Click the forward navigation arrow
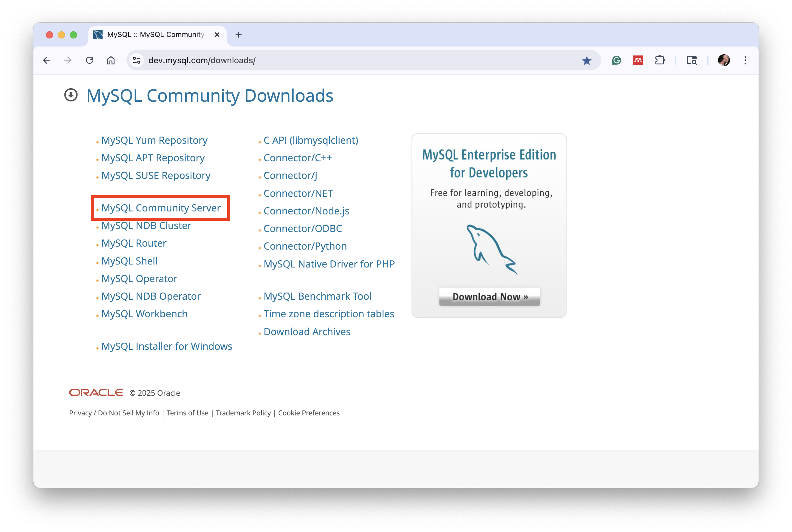792x532 pixels. [x=68, y=61]
